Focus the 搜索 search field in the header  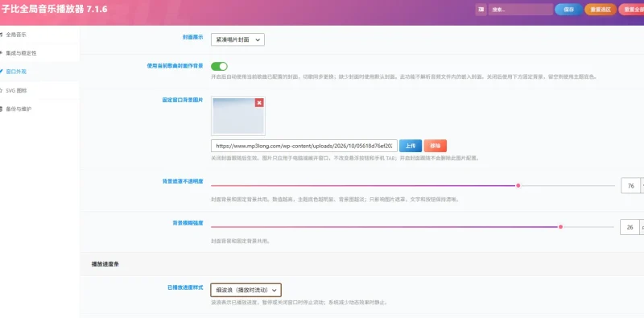click(x=521, y=10)
